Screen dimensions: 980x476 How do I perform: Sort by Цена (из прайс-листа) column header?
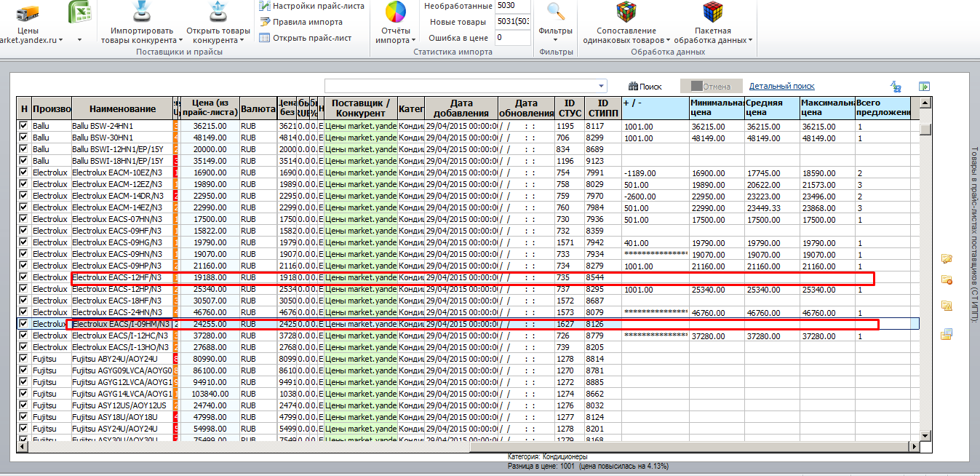(x=210, y=108)
